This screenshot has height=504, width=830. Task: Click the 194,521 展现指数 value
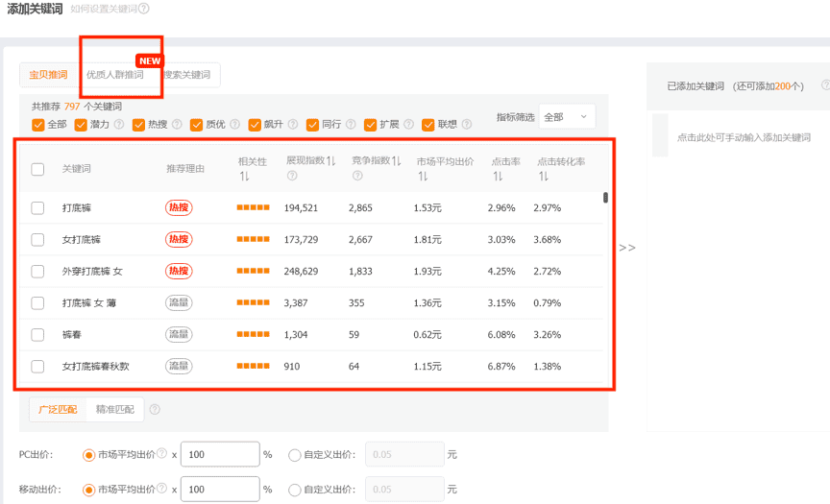pos(301,208)
